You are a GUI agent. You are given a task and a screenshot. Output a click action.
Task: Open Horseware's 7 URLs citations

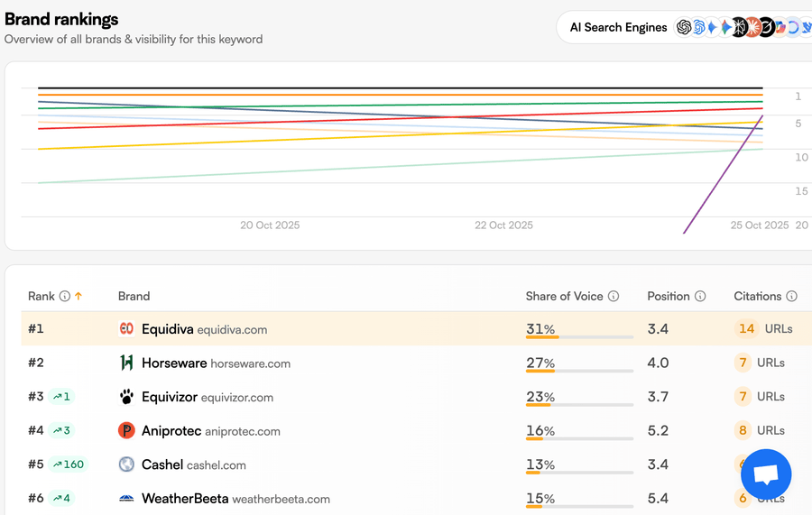point(761,363)
